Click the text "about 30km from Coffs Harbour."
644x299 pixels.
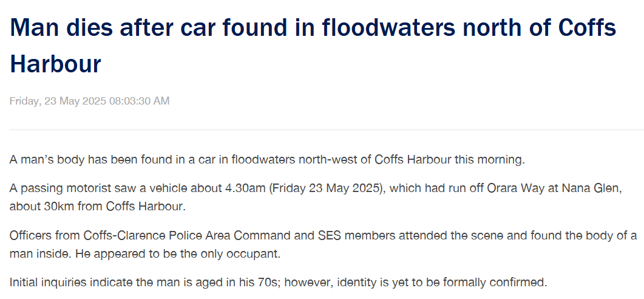pos(98,206)
